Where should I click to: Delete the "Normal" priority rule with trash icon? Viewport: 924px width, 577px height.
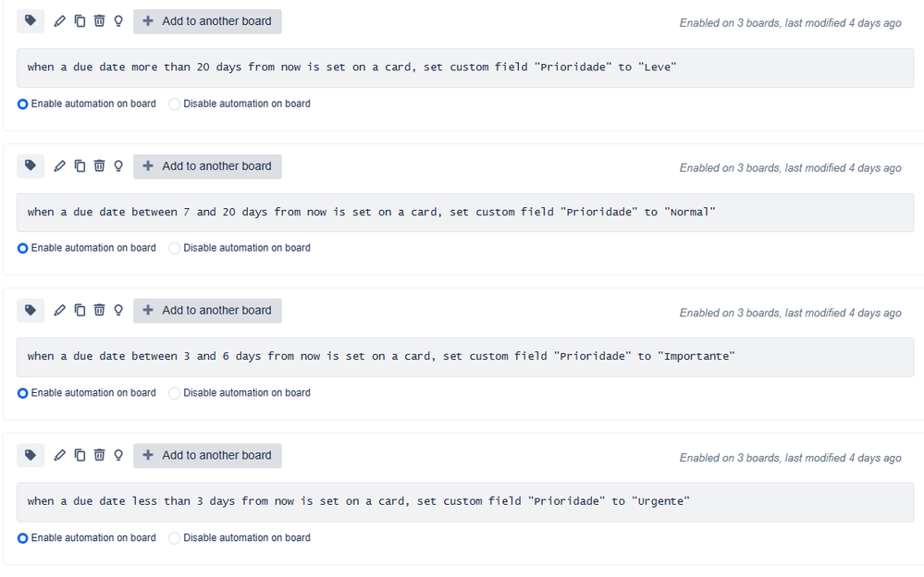tap(99, 166)
